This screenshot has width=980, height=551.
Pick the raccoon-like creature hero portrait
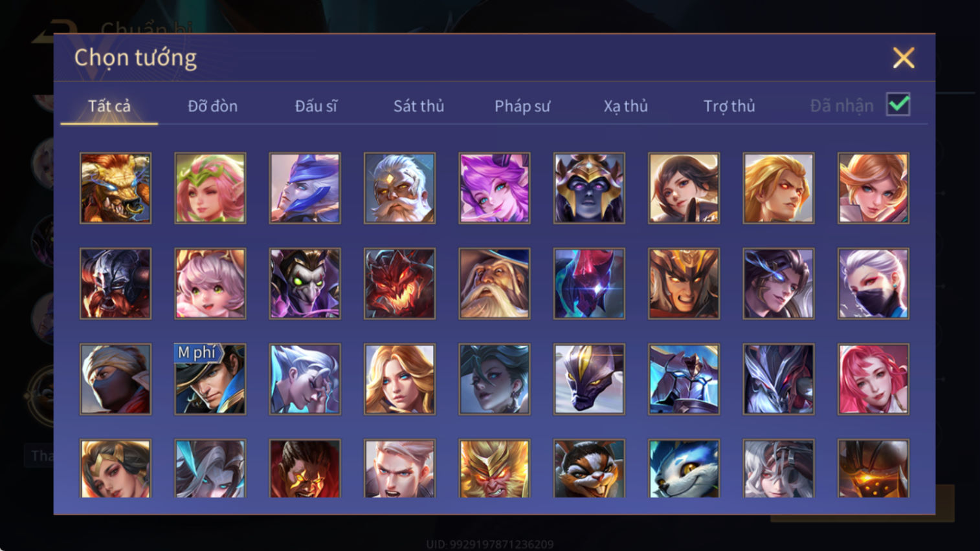[589, 468]
